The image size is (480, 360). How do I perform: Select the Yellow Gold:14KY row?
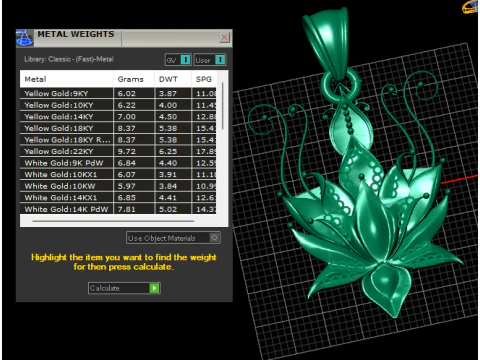(118, 117)
